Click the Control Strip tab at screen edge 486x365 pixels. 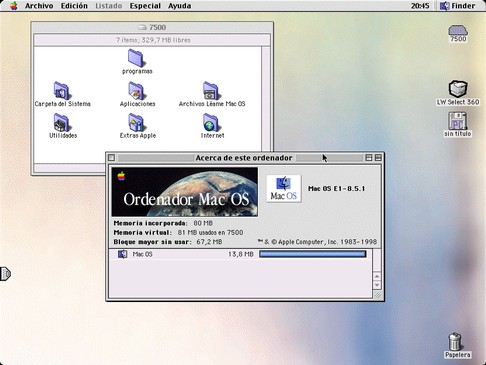click(x=5, y=274)
